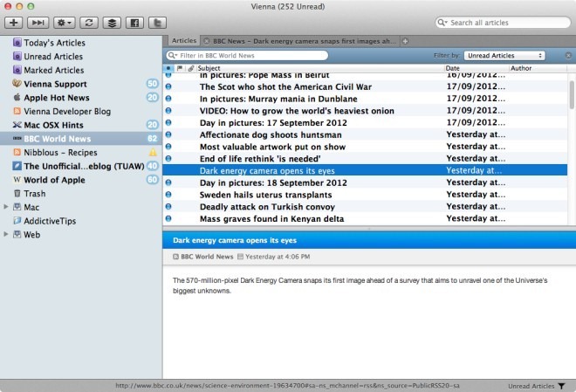Sort by Subject column header
Image resolution: width=576 pixels, height=392 pixels.
319,68
